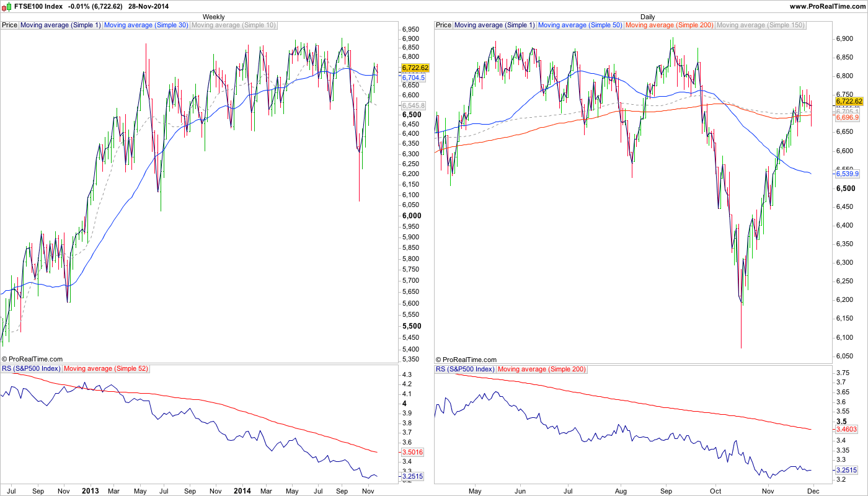Click the Price label on the Weekly chart
Screen dimensions: 868x496
(9, 25)
